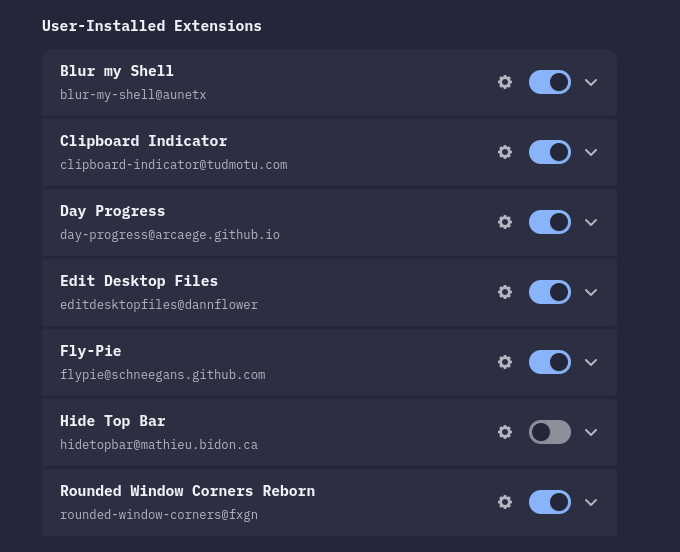This screenshot has width=680, height=552.
Task: Expand Edit Desktop Files details chevron
Action: click(591, 292)
